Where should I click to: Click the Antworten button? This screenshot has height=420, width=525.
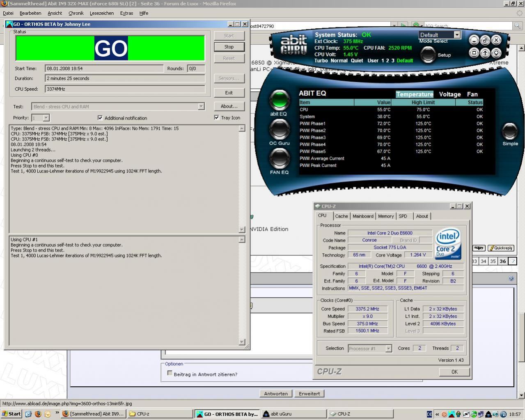pos(276,393)
